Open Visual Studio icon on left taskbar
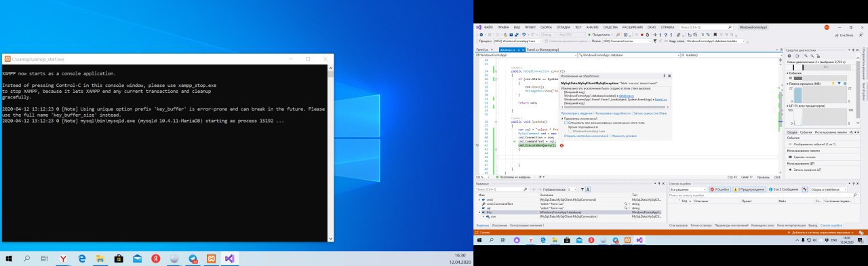 tap(229, 259)
